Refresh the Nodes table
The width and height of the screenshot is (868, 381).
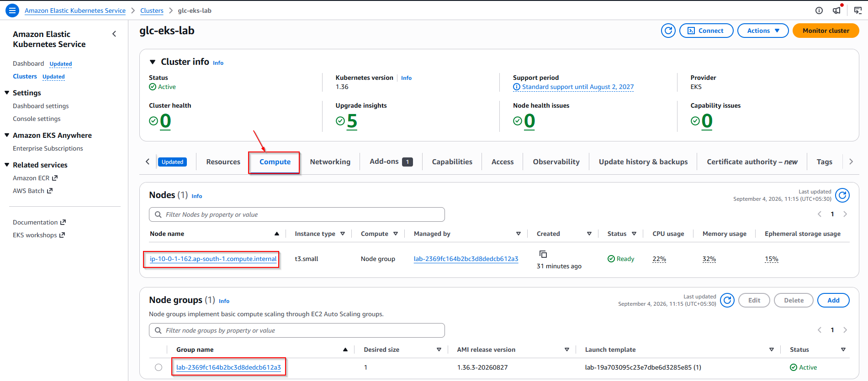[x=842, y=195]
